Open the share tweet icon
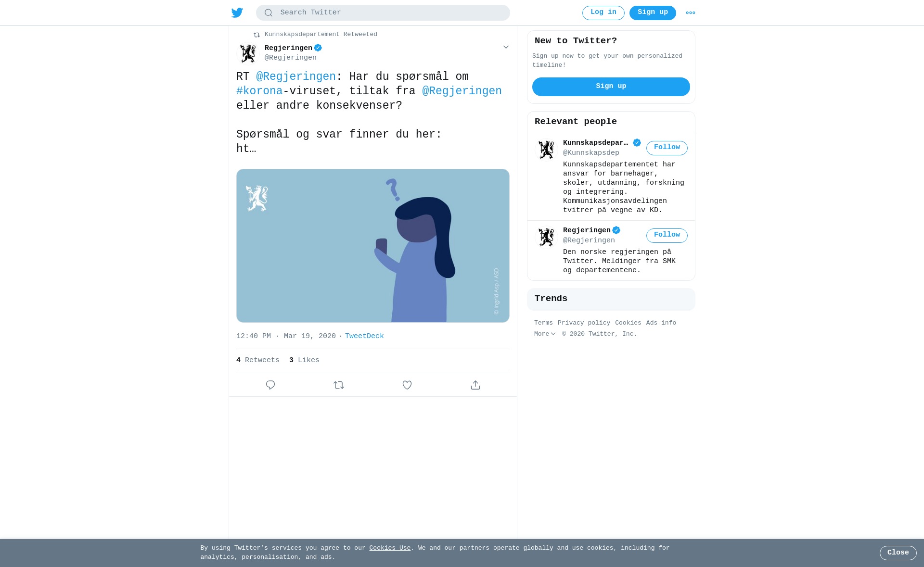924x567 pixels. click(x=475, y=385)
